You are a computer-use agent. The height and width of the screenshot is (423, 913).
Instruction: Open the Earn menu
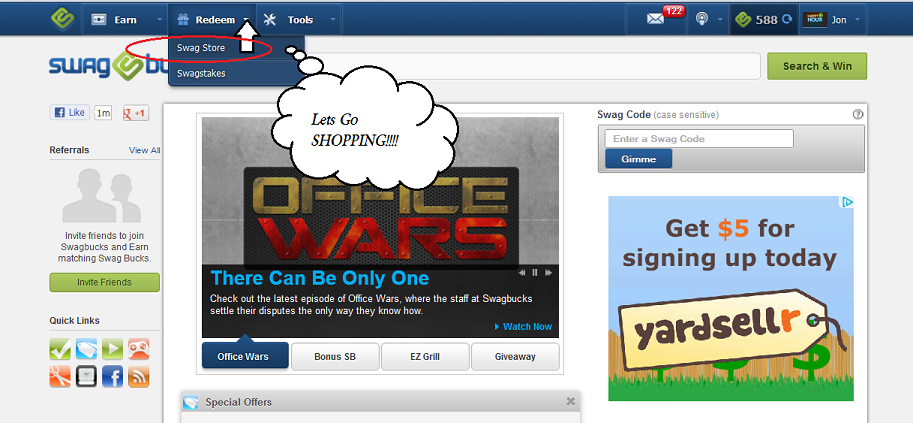125,20
